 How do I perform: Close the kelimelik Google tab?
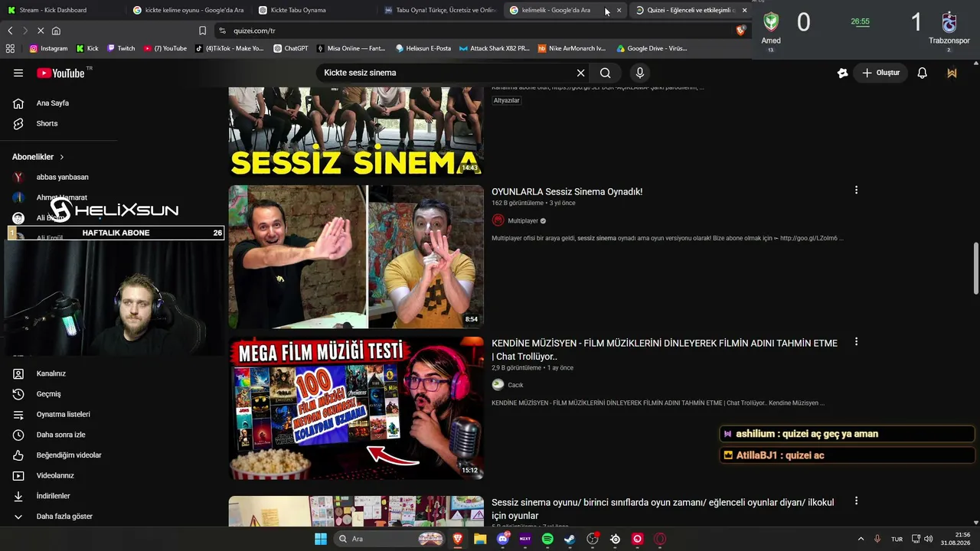pyautogui.click(x=619, y=10)
